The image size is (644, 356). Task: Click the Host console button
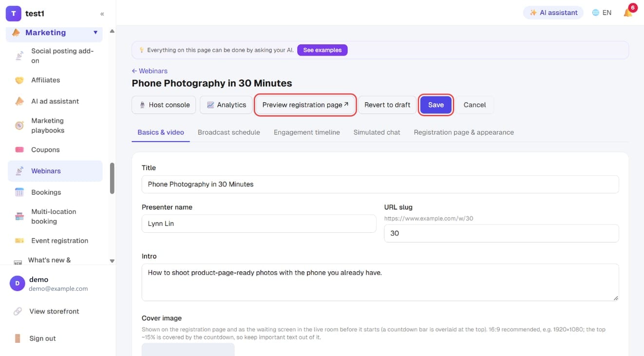click(x=164, y=105)
